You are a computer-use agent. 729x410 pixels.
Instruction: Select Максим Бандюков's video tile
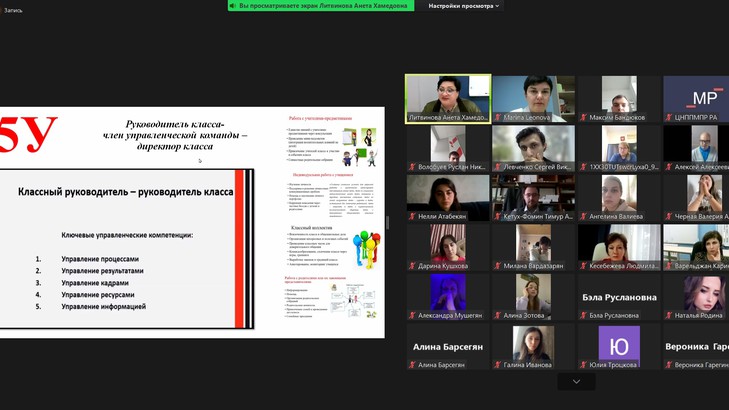click(619, 99)
